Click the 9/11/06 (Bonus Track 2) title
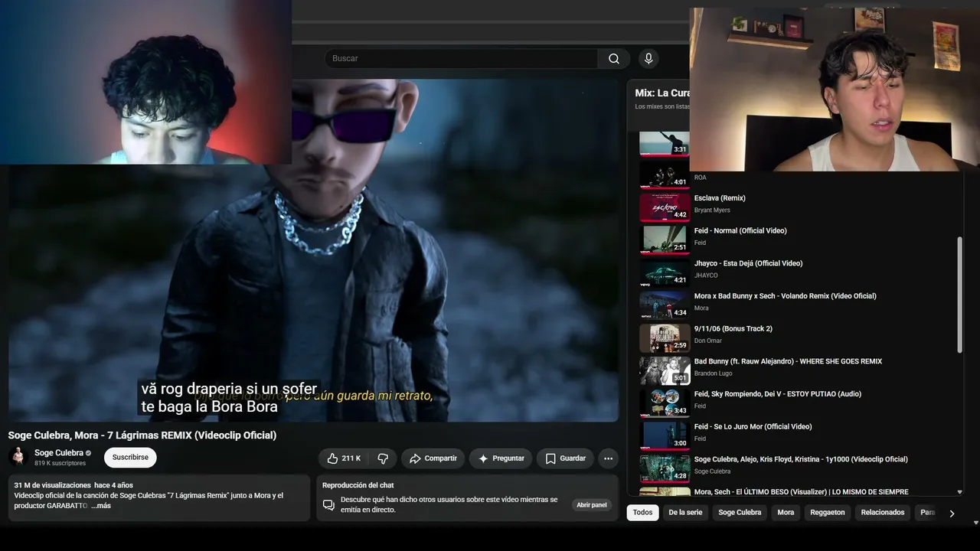 [x=733, y=329]
